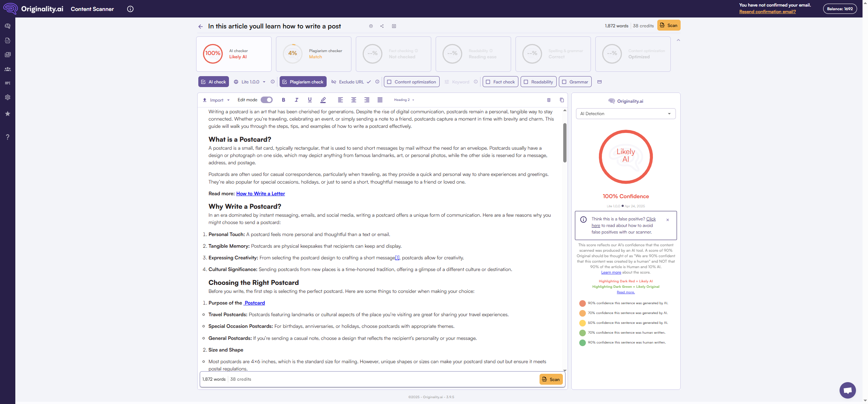Open the Import dropdown

click(216, 100)
